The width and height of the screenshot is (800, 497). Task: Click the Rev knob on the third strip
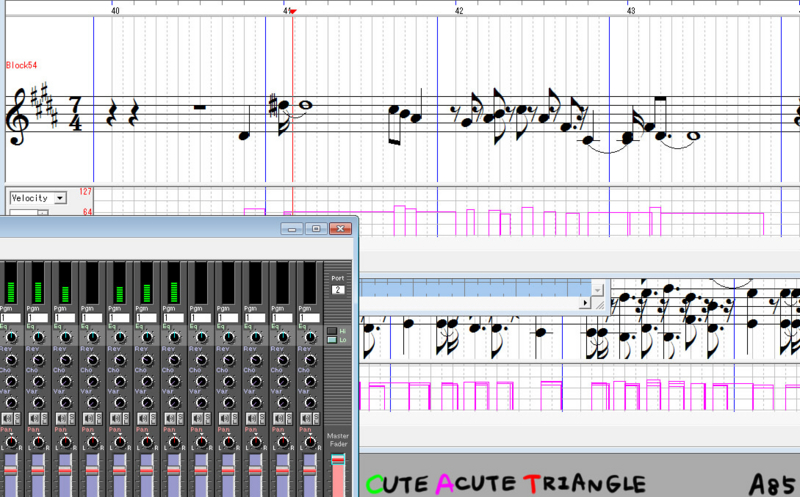(x=65, y=360)
